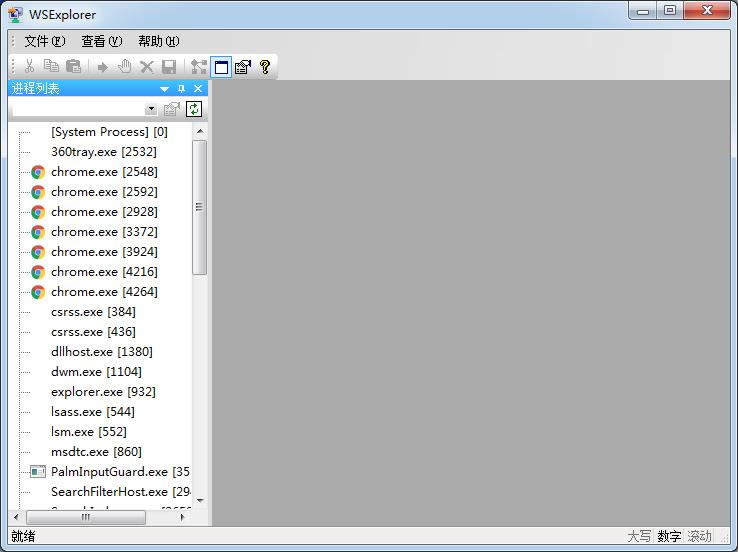This screenshot has width=738, height=552.
Task: Click the refresh process list icon
Action: (x=194, y=109)
